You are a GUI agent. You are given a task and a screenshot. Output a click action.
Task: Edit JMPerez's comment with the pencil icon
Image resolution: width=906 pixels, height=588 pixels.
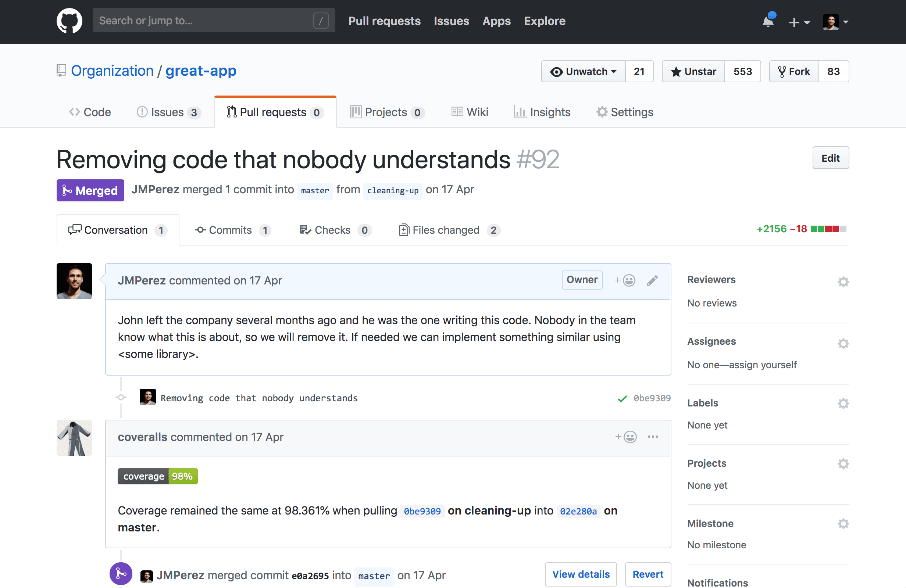pyautogui.click(x=652, y=280)
